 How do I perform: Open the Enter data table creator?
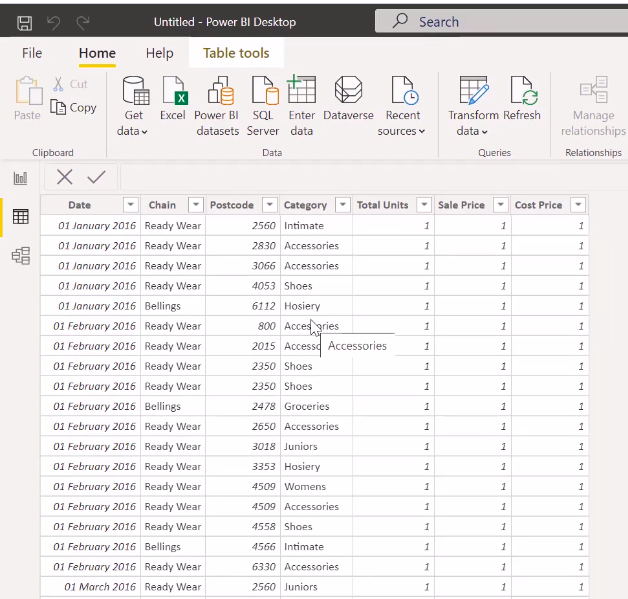(x=302, y=106)
